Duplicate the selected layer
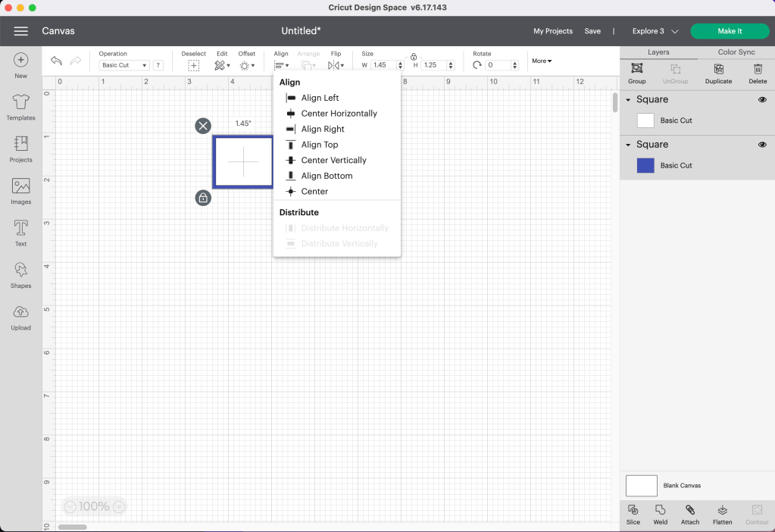This screenshot has height=532, width=775. [718, 73]
